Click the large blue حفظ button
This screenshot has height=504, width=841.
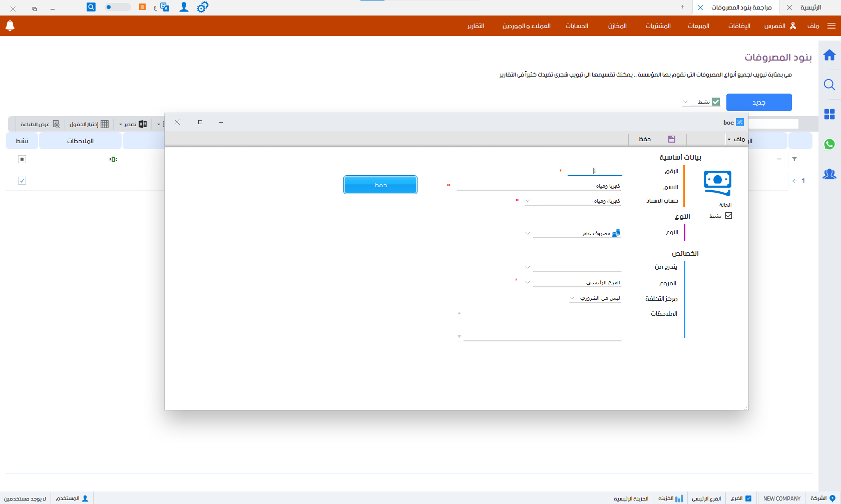tap(380, 185)
